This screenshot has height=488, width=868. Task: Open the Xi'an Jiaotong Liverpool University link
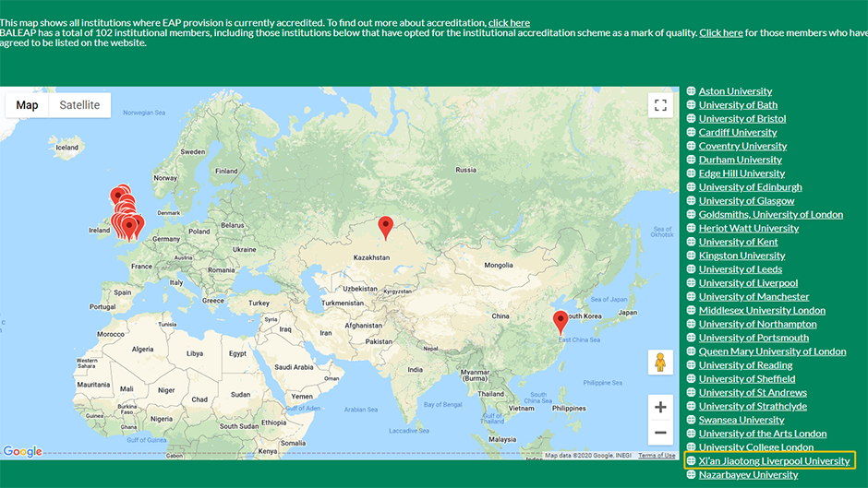[774, 461]
